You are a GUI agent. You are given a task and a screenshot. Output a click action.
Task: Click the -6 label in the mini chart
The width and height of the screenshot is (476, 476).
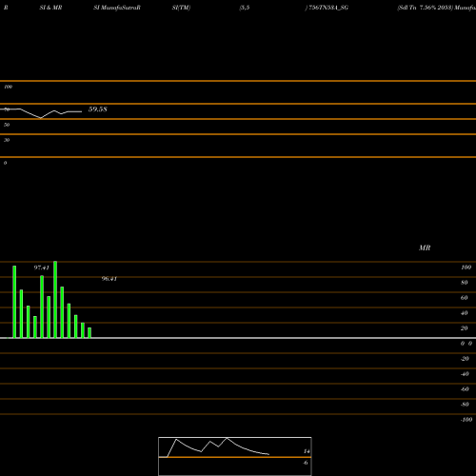[x=306, y=463]
